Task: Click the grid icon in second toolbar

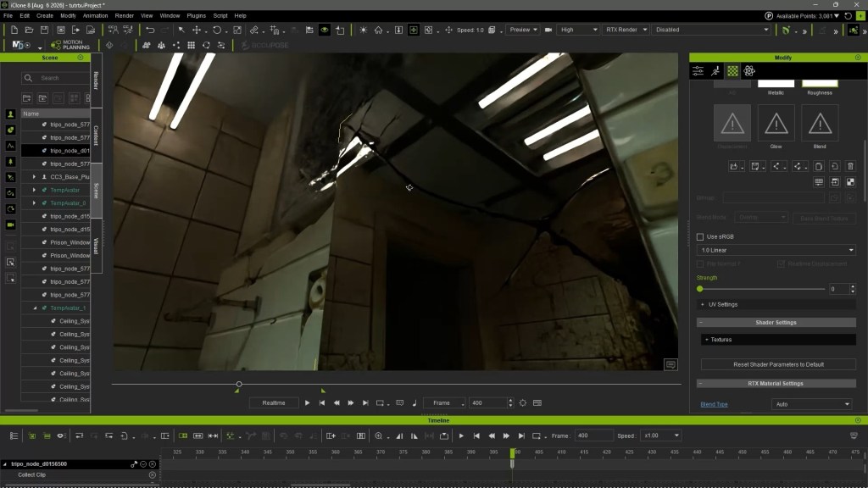Action: tap(191, 45)
